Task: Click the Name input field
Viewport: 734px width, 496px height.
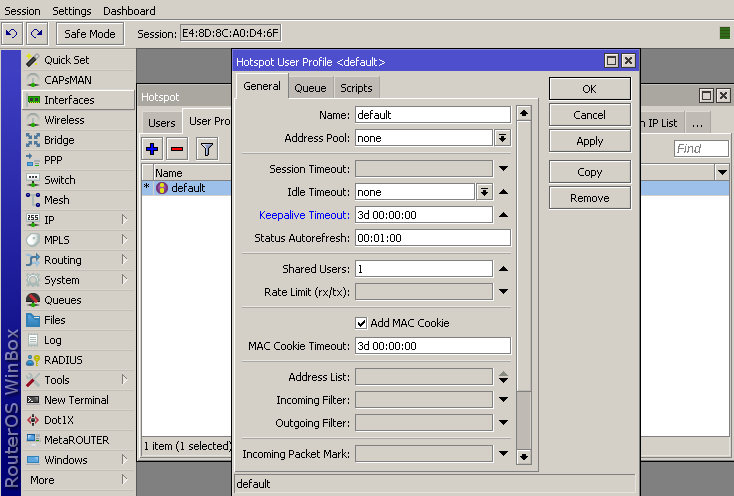Action: click(432, 115)
